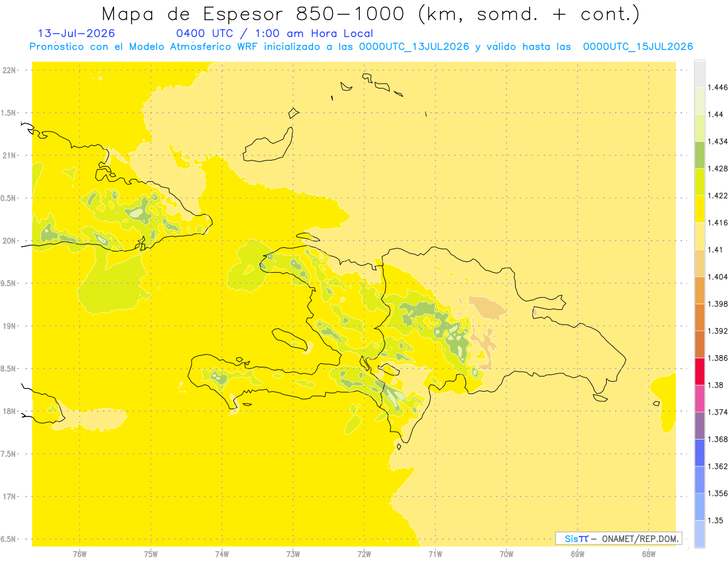This screenshot has width=728, height=562.
Task: Select the '1.434' color scale value
Action: coord(718,141)
